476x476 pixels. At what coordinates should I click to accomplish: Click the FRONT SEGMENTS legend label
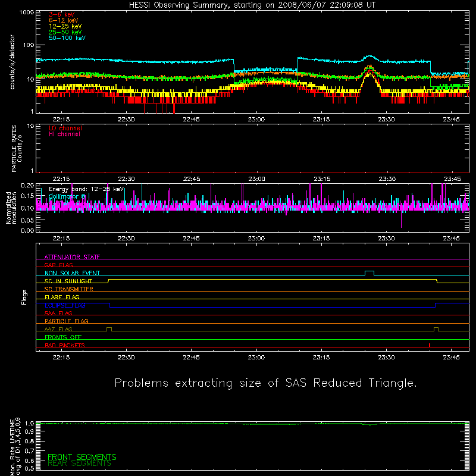coord(82,457)
